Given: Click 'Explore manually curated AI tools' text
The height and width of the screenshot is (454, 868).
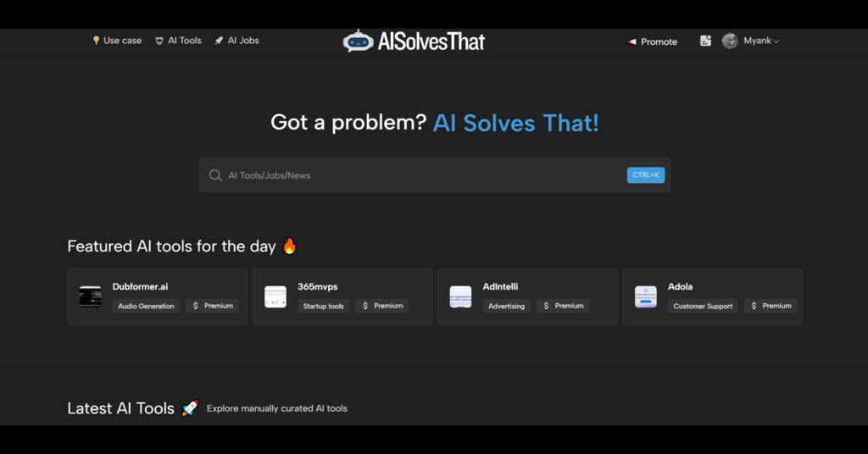Looking at the screenshot, I should click(277, 408).
